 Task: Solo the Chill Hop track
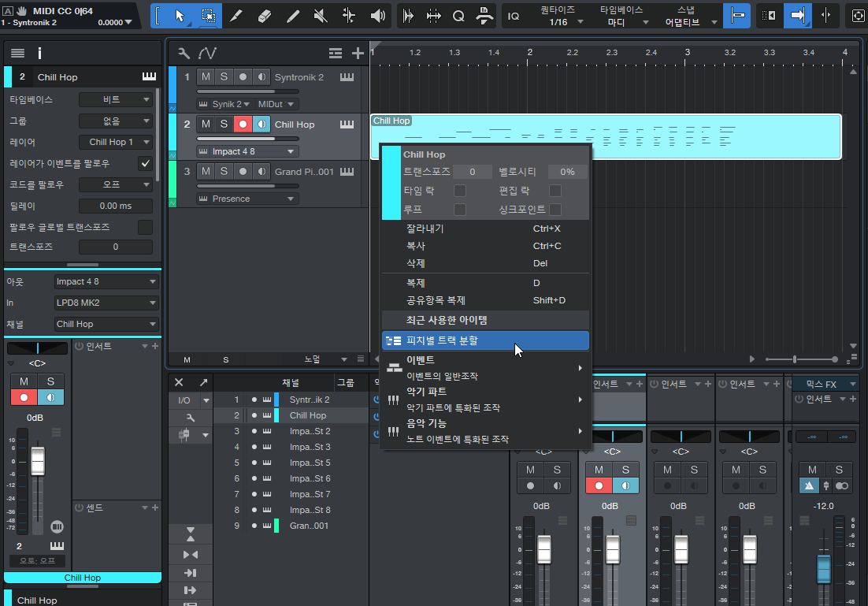[224, 124]
